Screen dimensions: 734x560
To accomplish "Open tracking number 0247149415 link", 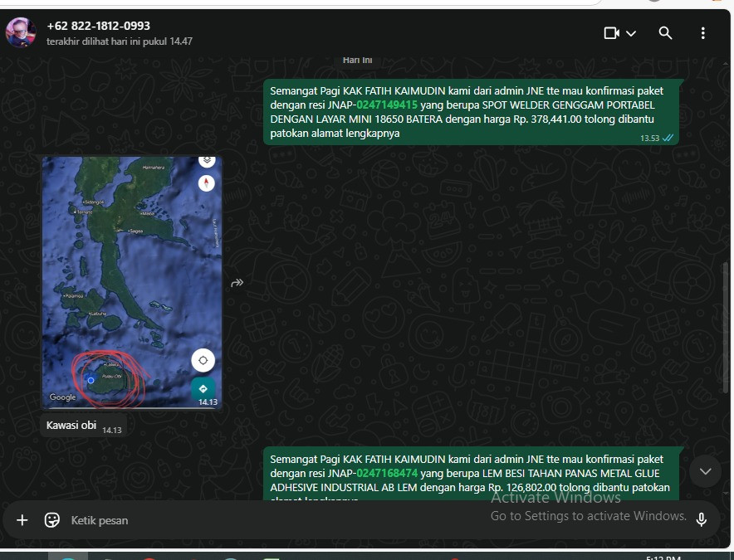I will [387, 105].
